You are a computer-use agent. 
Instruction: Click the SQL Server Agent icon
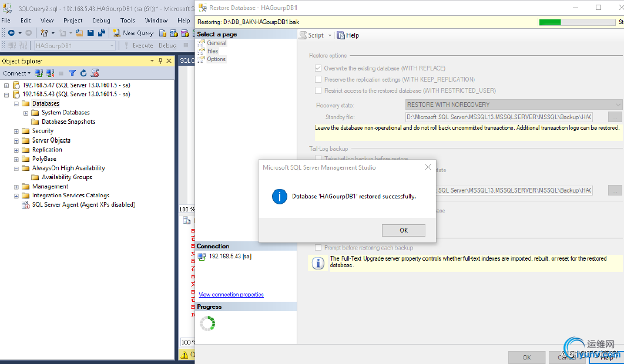[26, 205]
